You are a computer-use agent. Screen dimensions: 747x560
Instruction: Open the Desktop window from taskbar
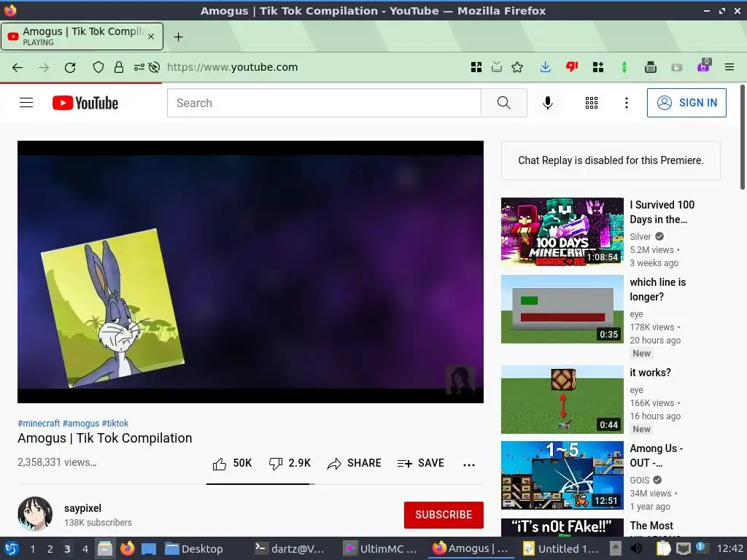[193, 548]
